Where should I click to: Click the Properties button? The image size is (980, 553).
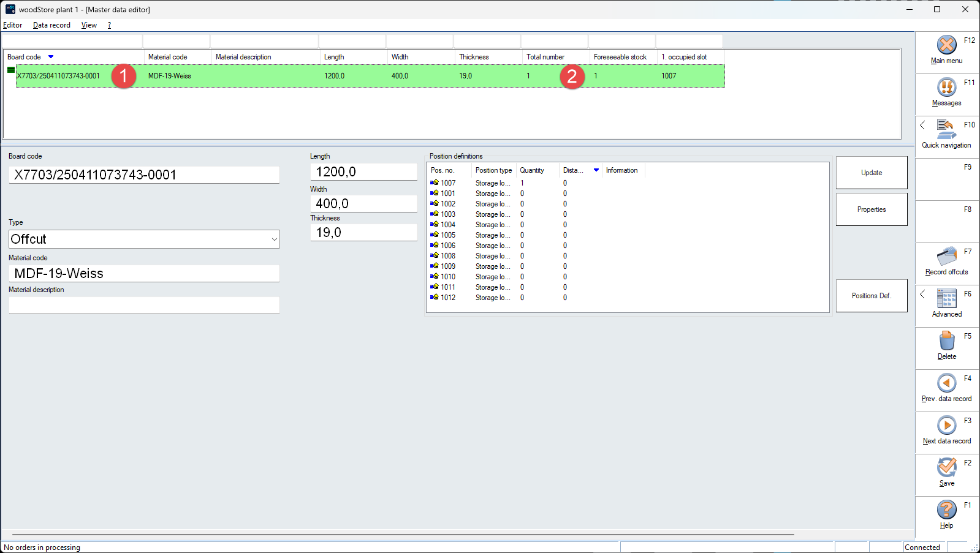pos(872,209)
